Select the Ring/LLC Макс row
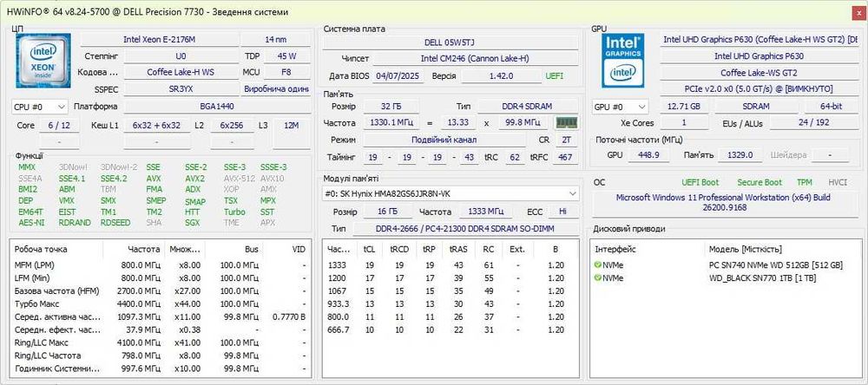Screen dimensions: 868x385 161,343
